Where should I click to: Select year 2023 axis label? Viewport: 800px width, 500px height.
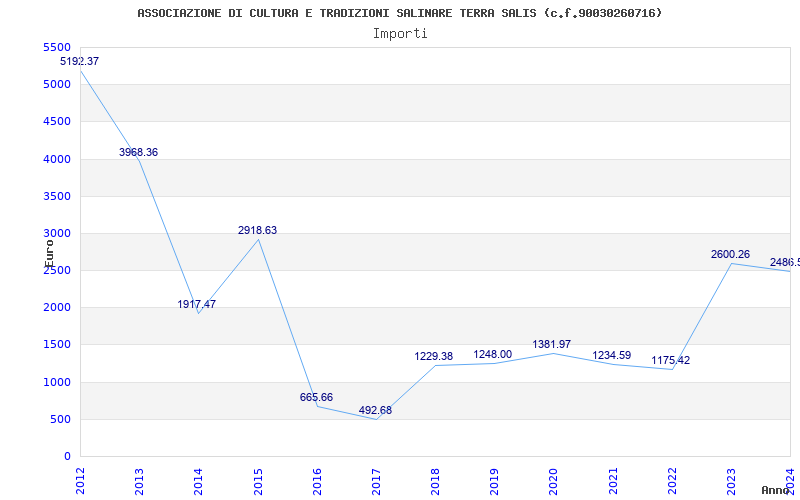(732, 481)
